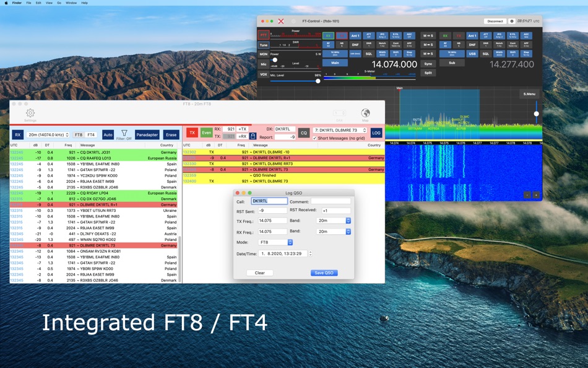Screen dimensions: 588x368
Task: Copy Sub to Main with M←S
Action: [x=428, y=54]
